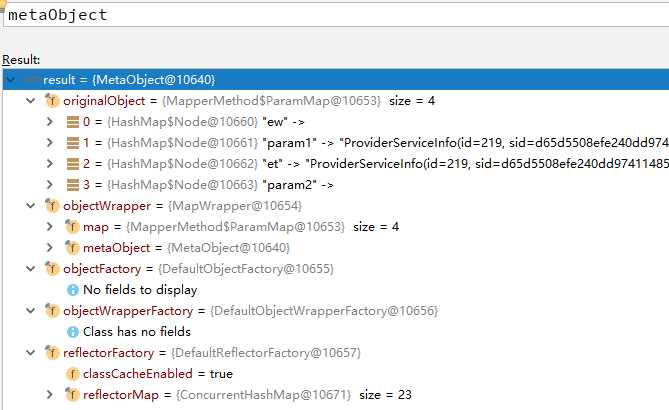Expand the reflectorMap ConcurrentHashMap entry
Image resolution: width=669 pixels, height=410 pixels.
[x=51, y=395]
